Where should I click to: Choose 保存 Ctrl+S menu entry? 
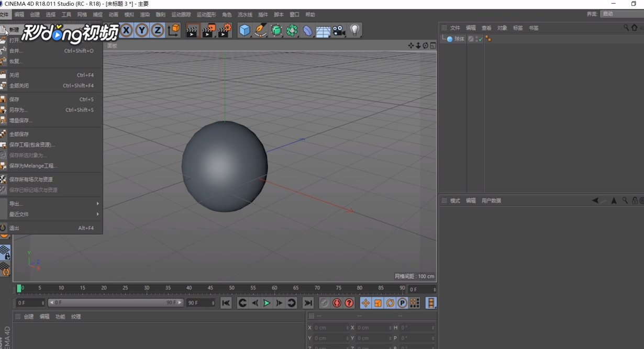(51, 99)
